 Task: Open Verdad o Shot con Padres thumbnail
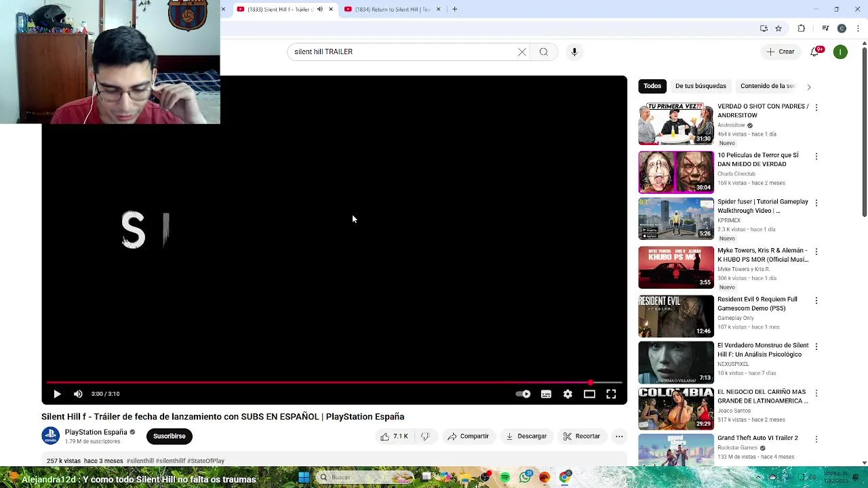(x=676, y=123)
